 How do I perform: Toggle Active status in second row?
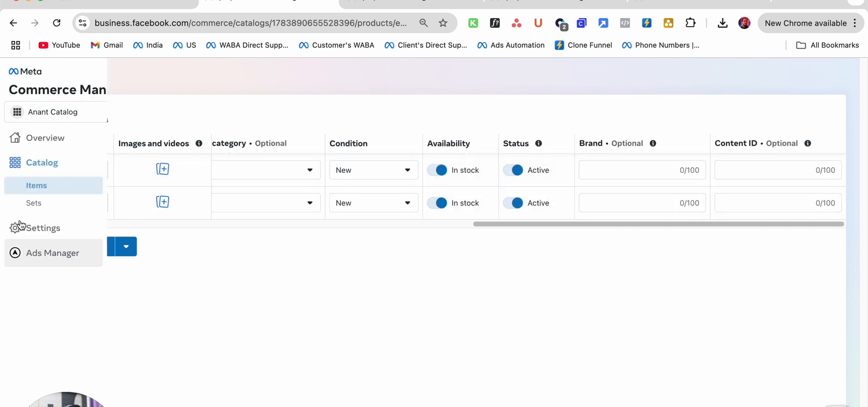[x=513, y=203]
